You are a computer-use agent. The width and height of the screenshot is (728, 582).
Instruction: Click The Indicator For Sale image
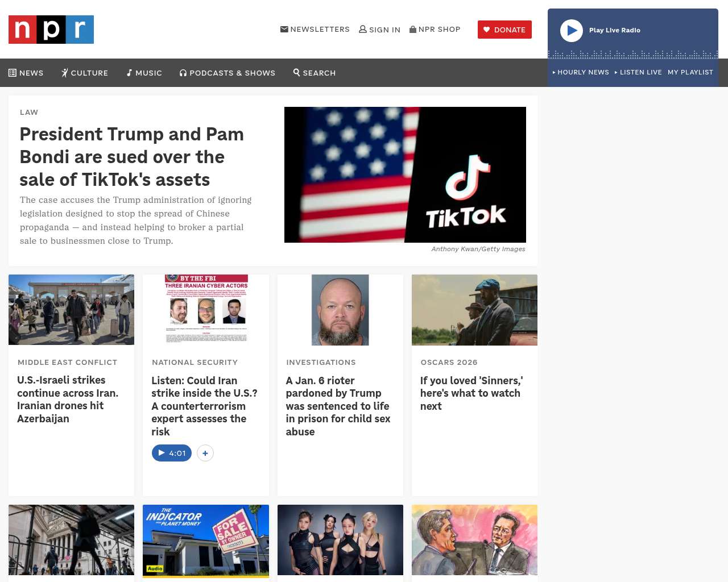click(206, 541)
